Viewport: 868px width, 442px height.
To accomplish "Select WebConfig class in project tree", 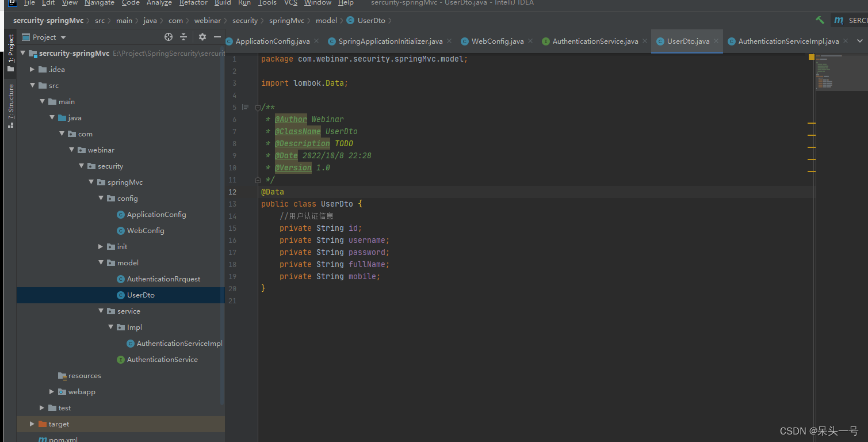I will click(x=146, y=230).
